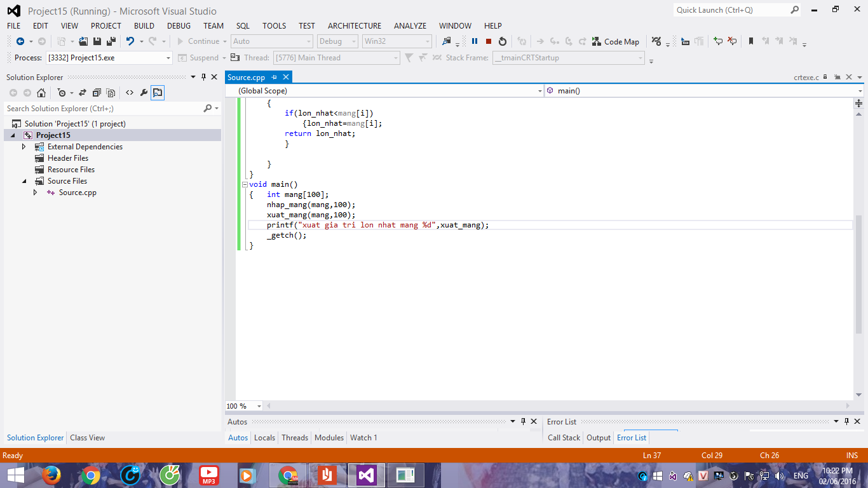The width and height of the screenshot is (868, 488).
Task: Open the Process dropdown for Project15.exe
Action: click(x=168, y=58)
